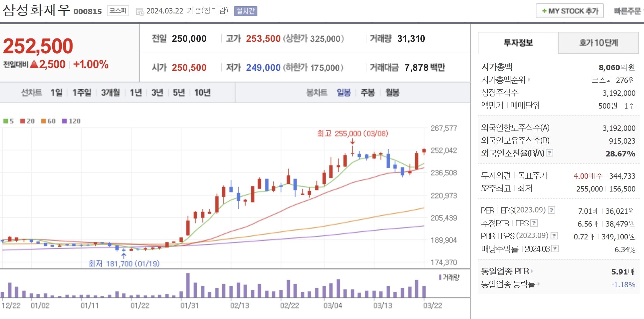The height and width of the screenshot is (319, 644).
Task: Click stock code 000815
Action: pos(88,11)
